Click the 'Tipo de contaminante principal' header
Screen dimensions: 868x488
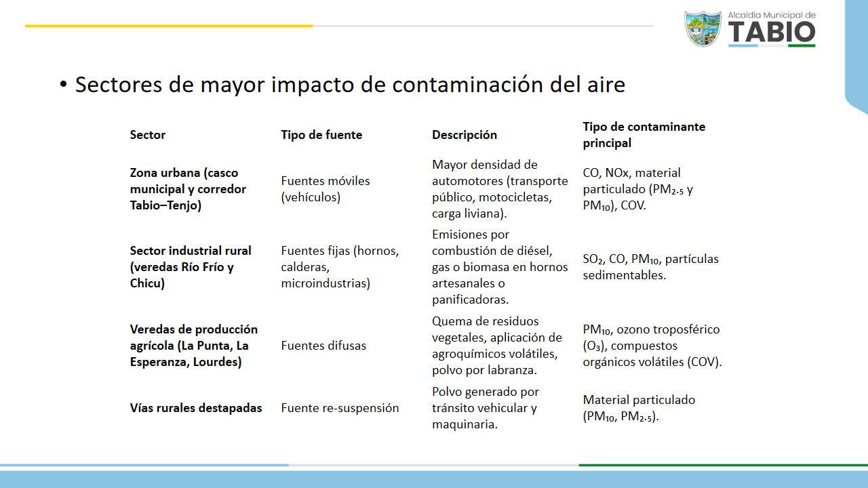pyautogui.click(x=644, y=135)
